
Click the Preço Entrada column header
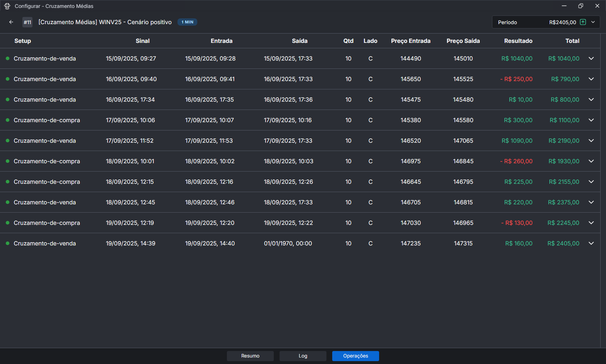click(x=410, y=41)
